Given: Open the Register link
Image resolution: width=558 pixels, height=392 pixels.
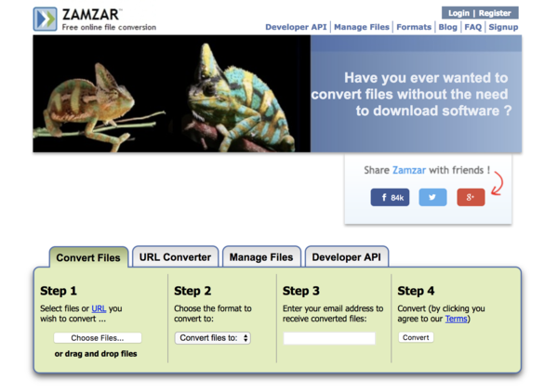Looking at the screenshot, I should click(495, 13).
